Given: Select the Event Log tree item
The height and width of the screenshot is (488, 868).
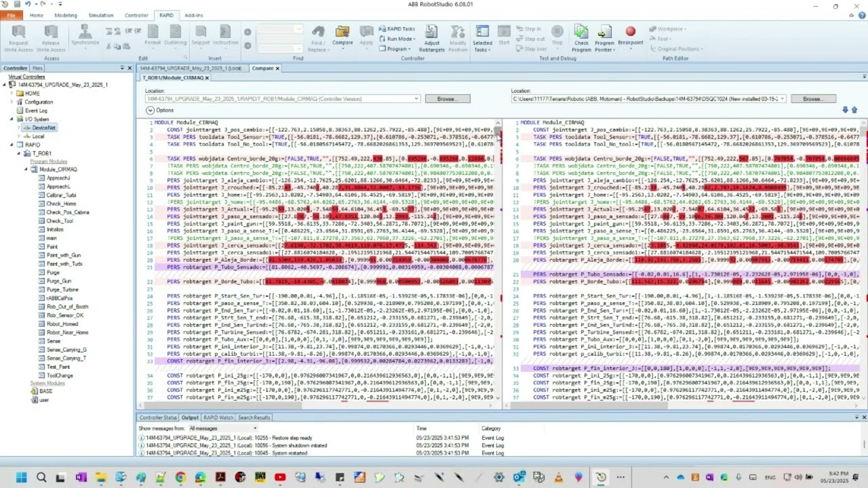Looking at the screenshot, I should [x=36, y=110].
